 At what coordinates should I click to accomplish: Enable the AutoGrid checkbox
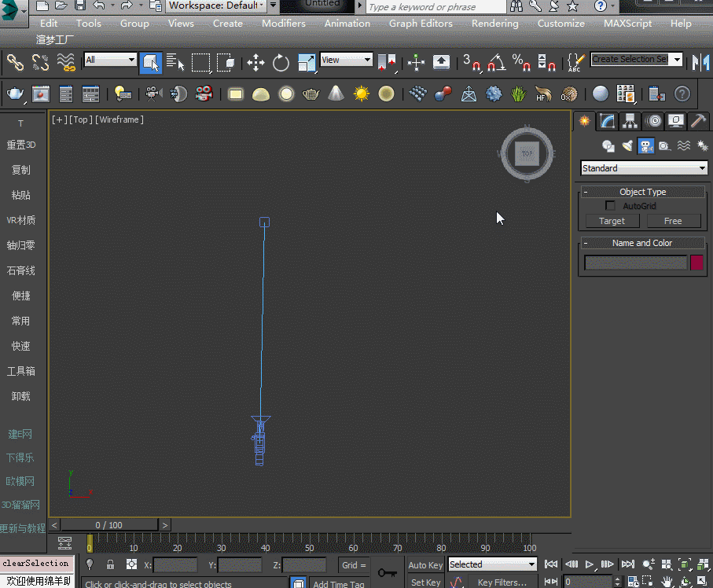tap(611, 206)
